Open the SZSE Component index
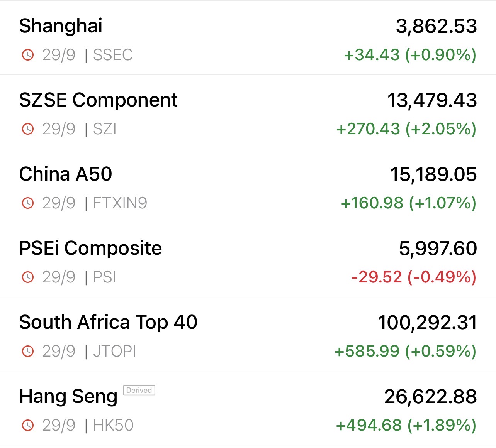 (x=98, y=100)
